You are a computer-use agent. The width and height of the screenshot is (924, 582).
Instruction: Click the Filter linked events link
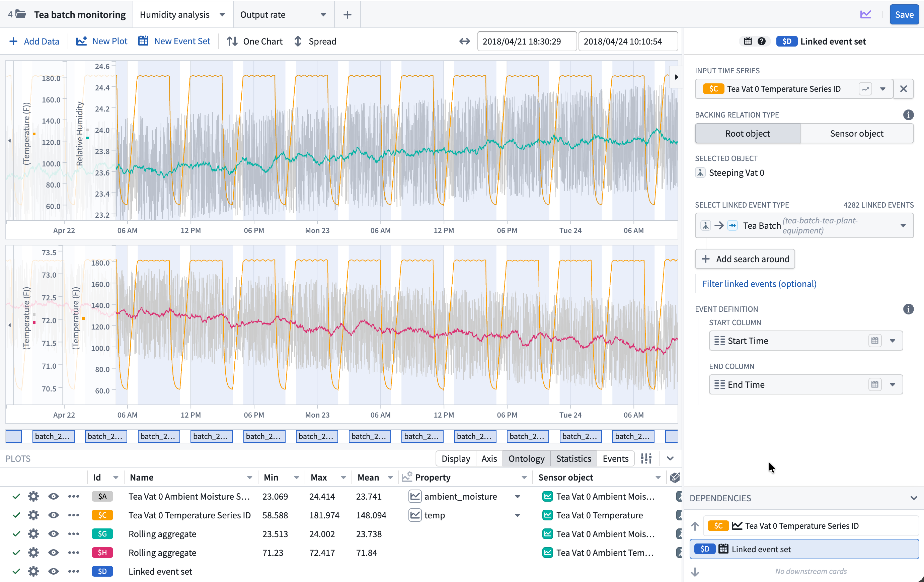(759, 284)
